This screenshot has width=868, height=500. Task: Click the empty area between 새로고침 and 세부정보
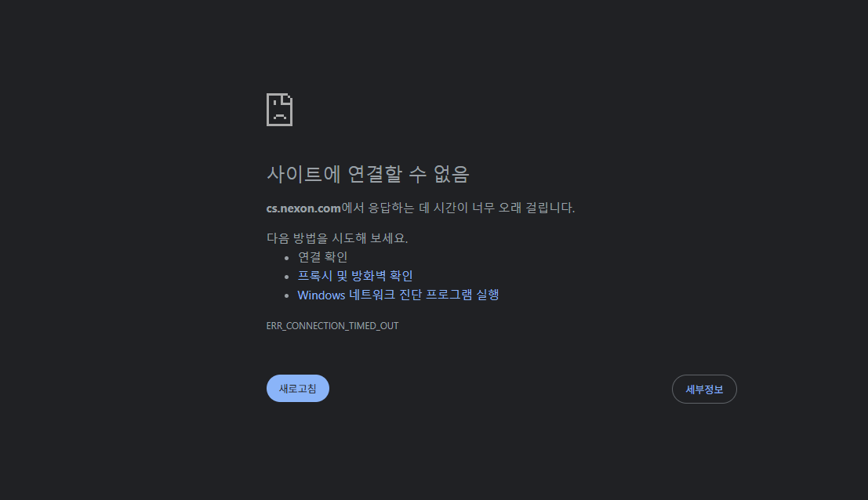click(x=500, y=389)
